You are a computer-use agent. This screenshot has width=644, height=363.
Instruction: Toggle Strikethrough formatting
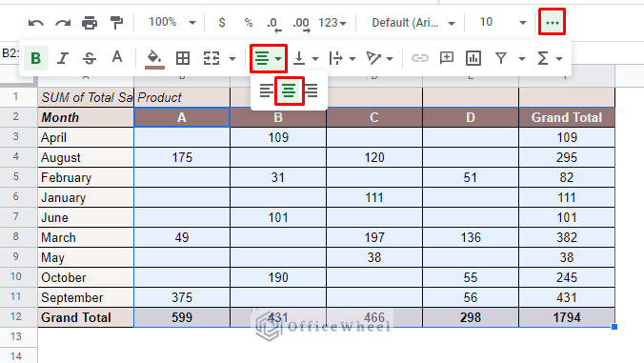click(x=90, y=58)
